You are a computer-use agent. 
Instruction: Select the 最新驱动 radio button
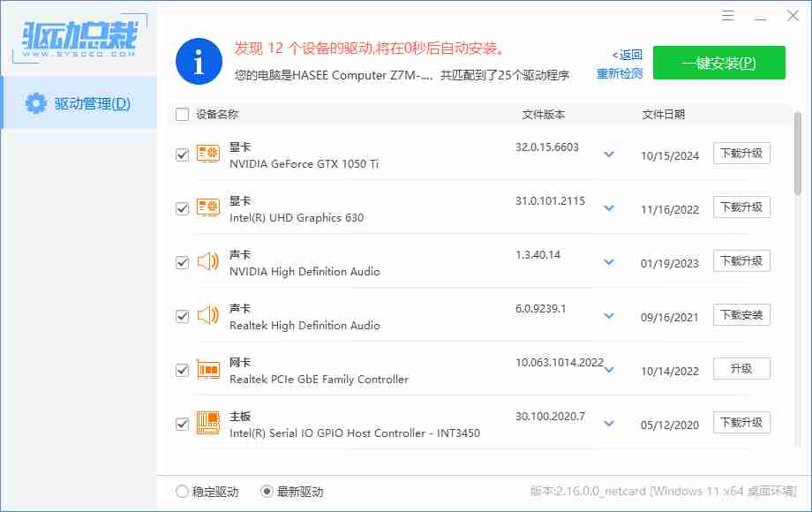(x=267, y=492)
